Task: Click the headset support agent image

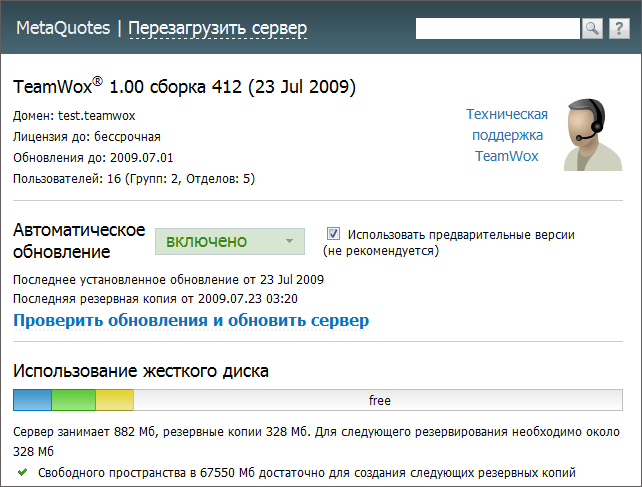Action: click(593, 134)
